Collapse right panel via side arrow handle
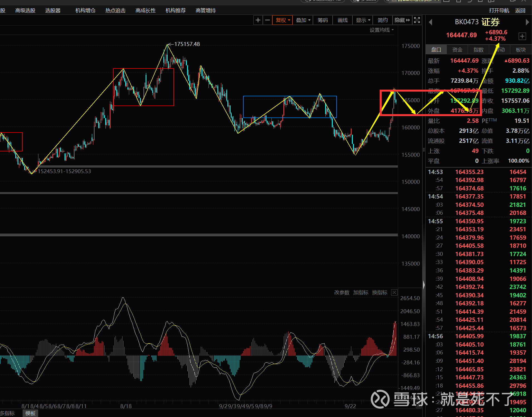The image size is (532, 417). click(424, 284)
